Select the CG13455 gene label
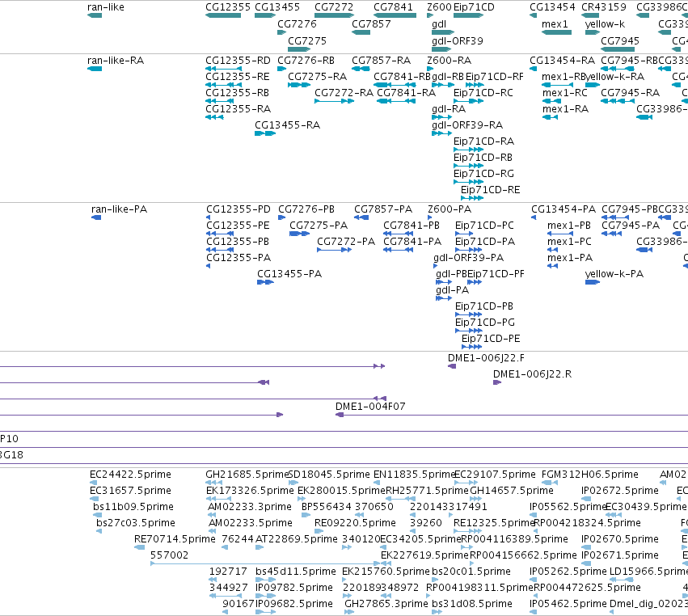Screen dimensions: 688x616 (x=277, y=7)
